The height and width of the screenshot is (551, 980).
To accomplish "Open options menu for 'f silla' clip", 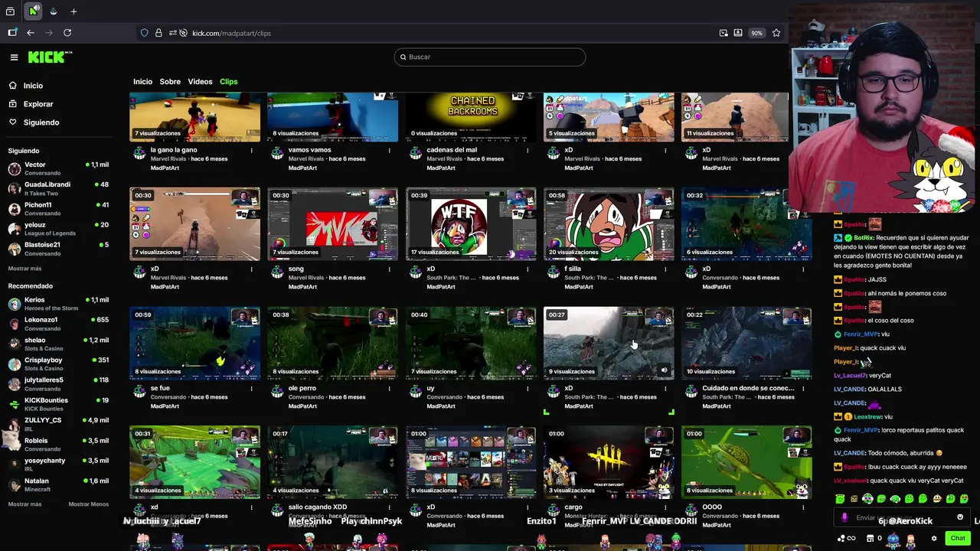I will point(665,269).
